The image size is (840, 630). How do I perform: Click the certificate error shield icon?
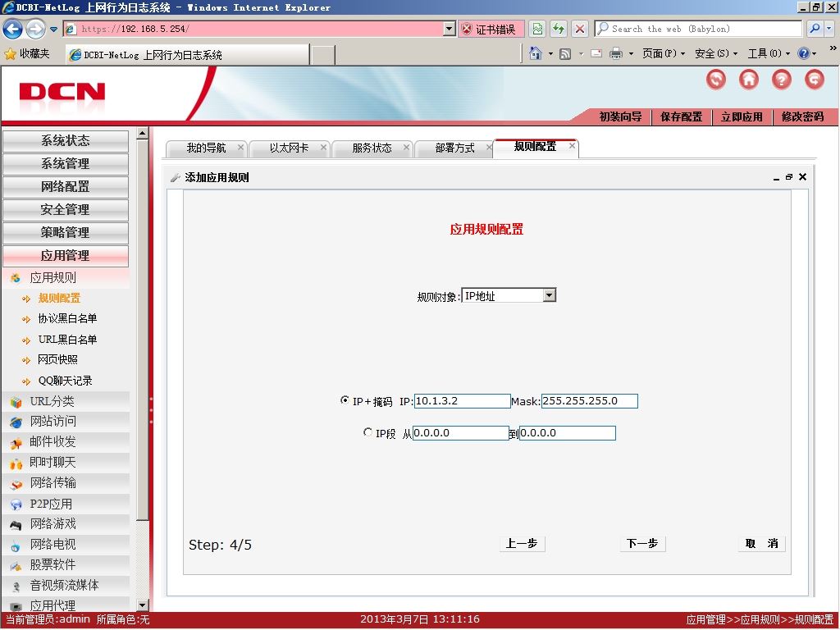point(467,29)
